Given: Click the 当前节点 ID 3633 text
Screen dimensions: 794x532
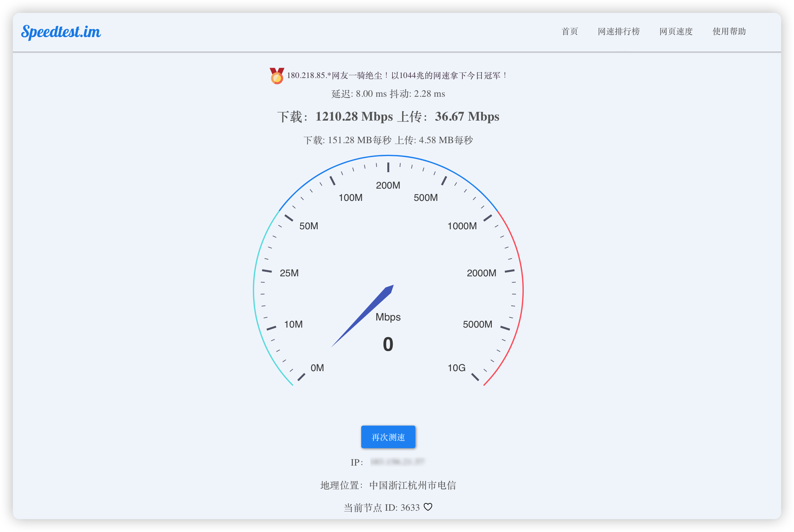Looking at the screenshot, I should click(x=382, y=507).
